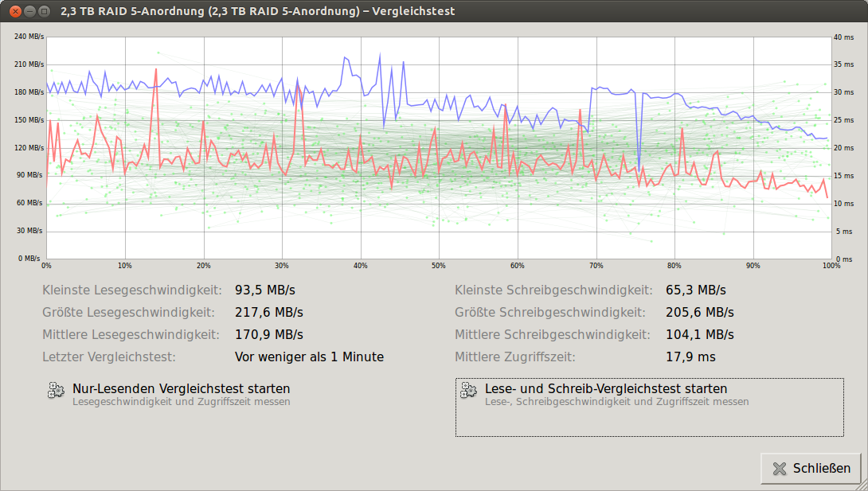
Task: Click the Größte Lesegeschwindigkeit value 217,6 MB/s
Action: pos(269,312)
